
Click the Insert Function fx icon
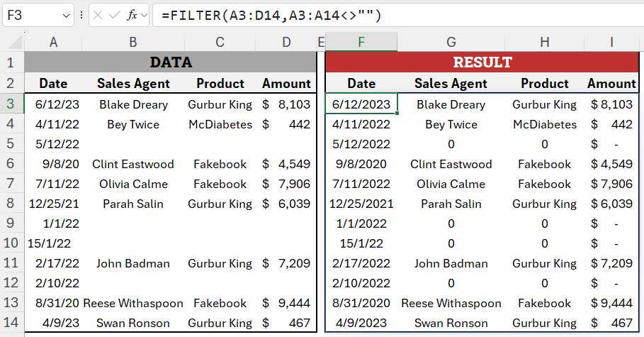click(132, 16)
